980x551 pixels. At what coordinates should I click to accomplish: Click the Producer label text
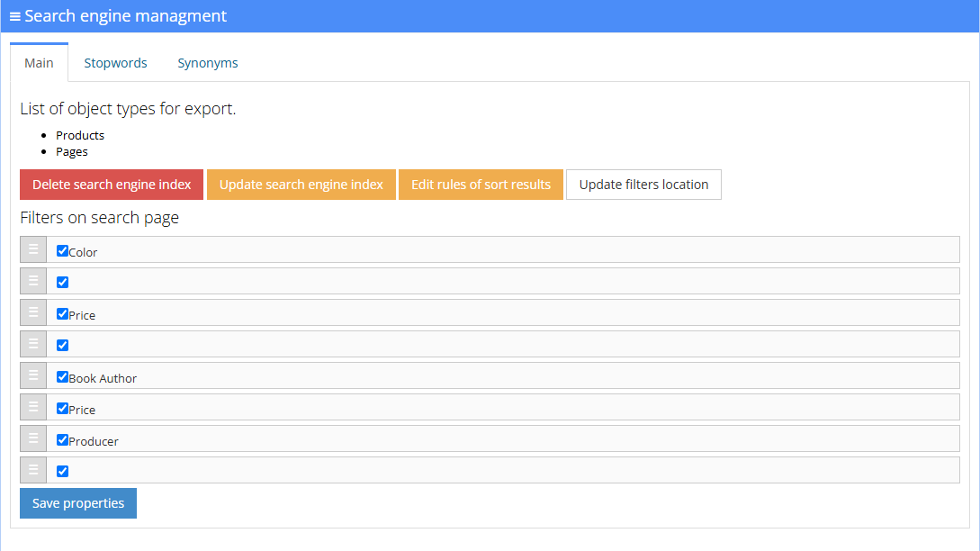[x=94, y=441]
